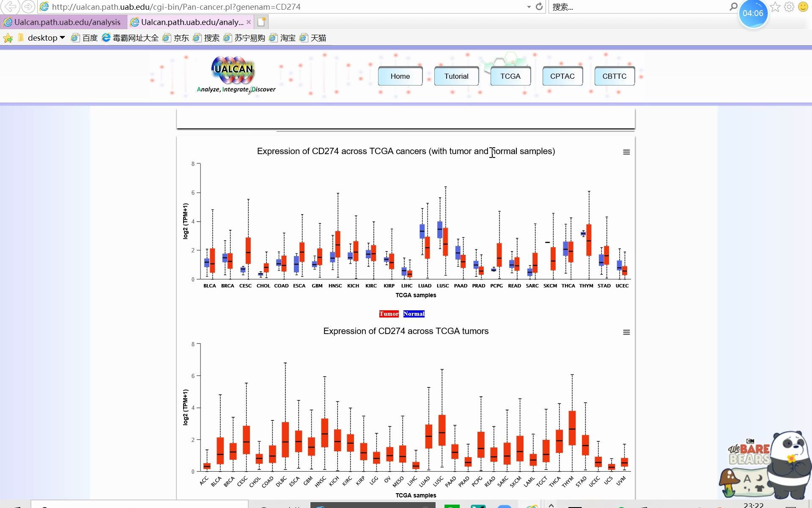812x508 pixels.
Task: Open the hamburger menu on bottom chart
Action: click(x=627, y=332)
